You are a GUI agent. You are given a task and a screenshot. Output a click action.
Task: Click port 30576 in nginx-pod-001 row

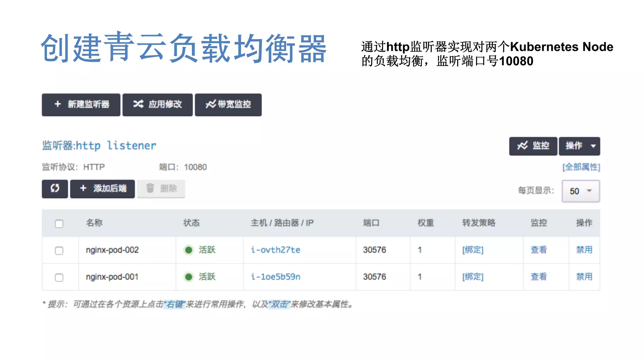tap(375, 277)
